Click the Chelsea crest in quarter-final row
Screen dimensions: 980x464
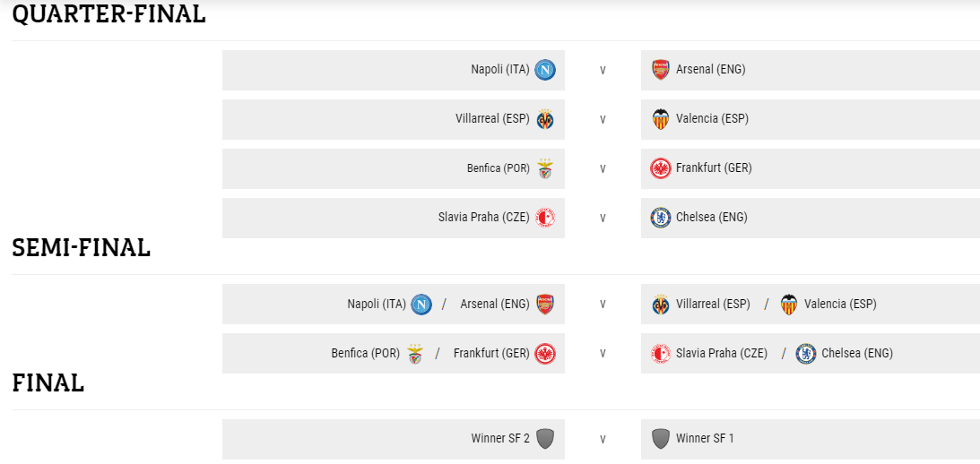[x=661, y=218]
